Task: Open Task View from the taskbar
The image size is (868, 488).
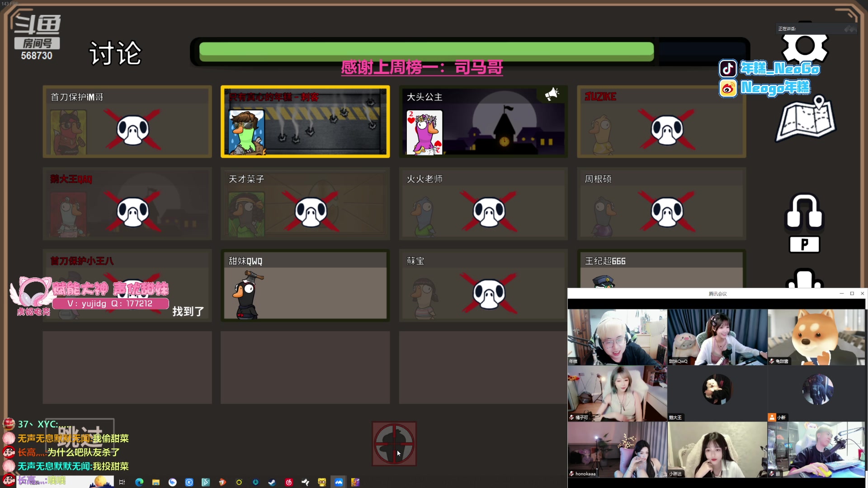Action: point(122,482)
